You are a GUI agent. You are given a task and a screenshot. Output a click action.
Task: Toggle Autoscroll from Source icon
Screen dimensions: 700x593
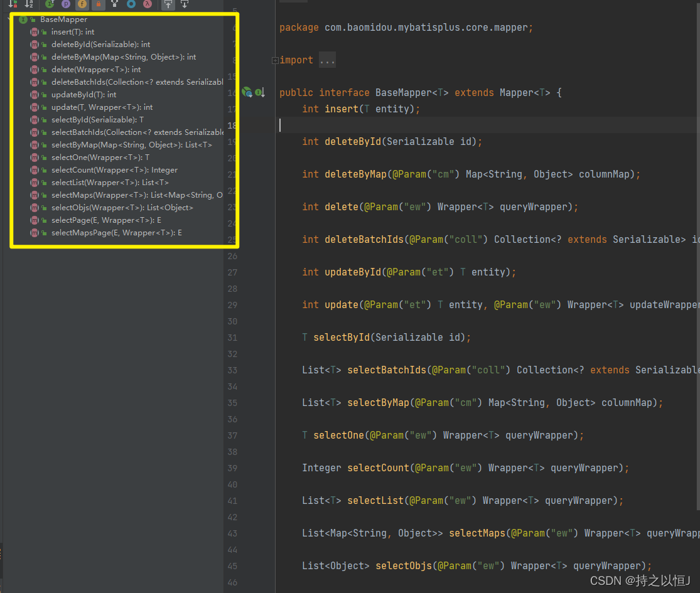(x=185, y=4)
